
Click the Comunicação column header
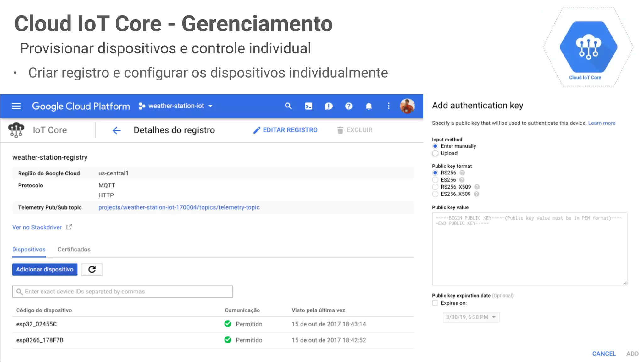(242, 310)
